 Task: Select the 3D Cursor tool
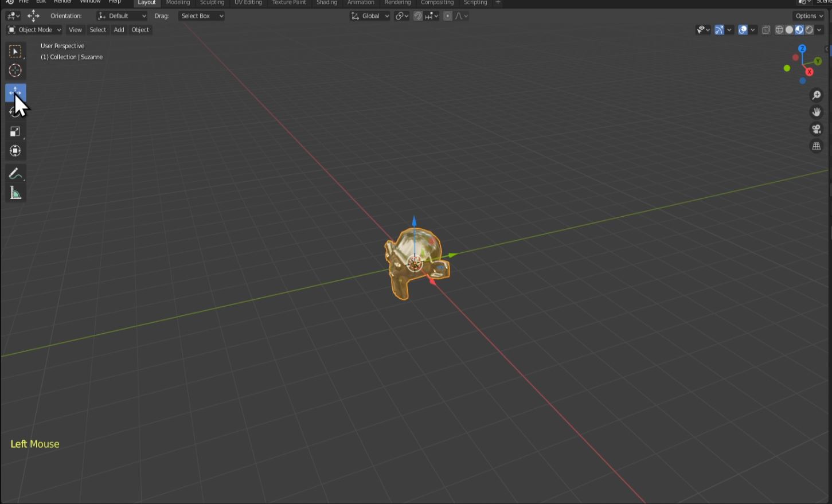[x=15, y=71]
